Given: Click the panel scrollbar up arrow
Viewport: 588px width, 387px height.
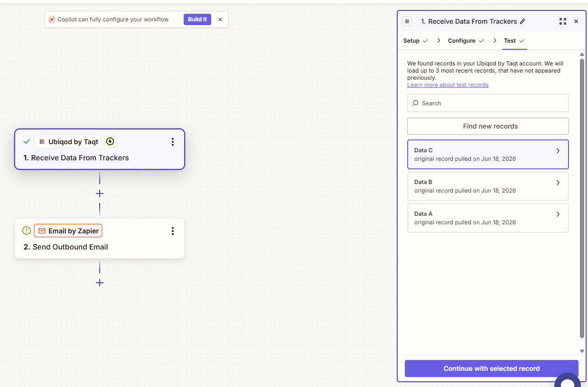Looking at the screenshot, I should [x=582, y=55].
